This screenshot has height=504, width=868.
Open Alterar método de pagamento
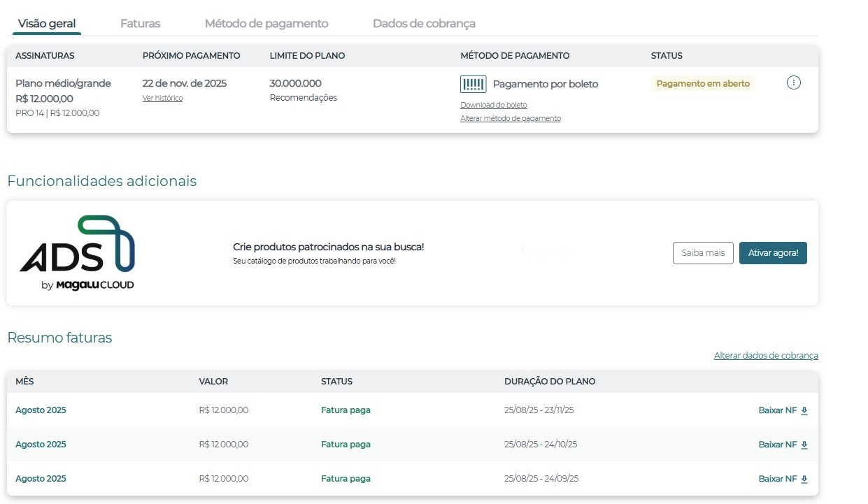pos(510,118)
